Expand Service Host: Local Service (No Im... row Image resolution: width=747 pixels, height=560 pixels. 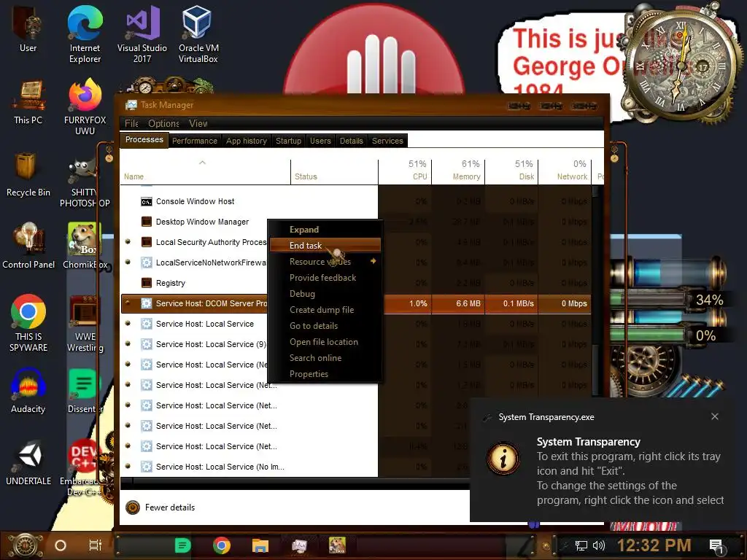tap(128, 467)
